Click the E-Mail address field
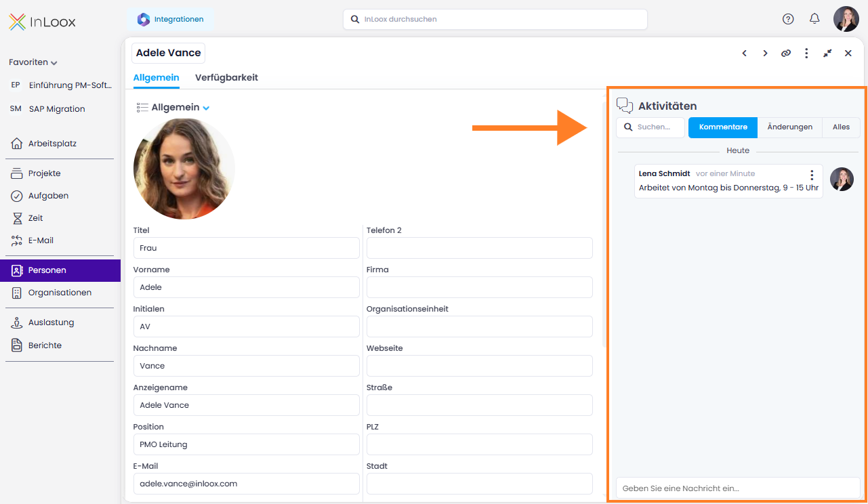The height and width of the screenshot is (504, 868). pos(247,484)
